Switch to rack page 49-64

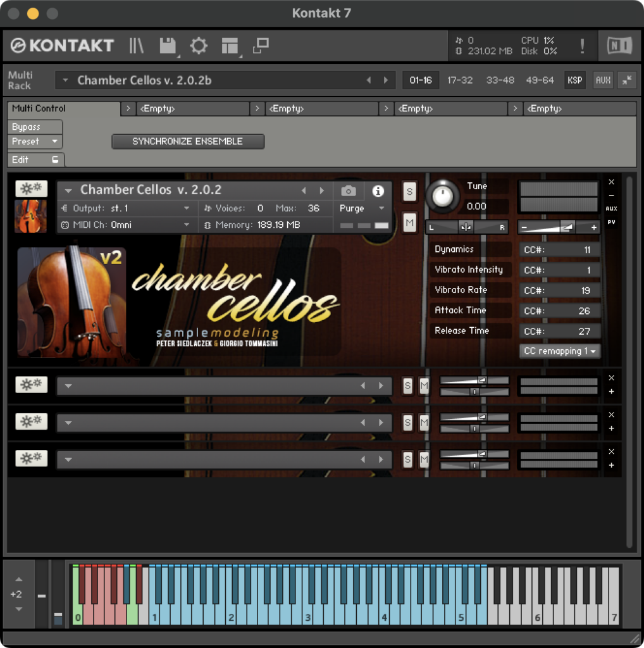point(540,80)
